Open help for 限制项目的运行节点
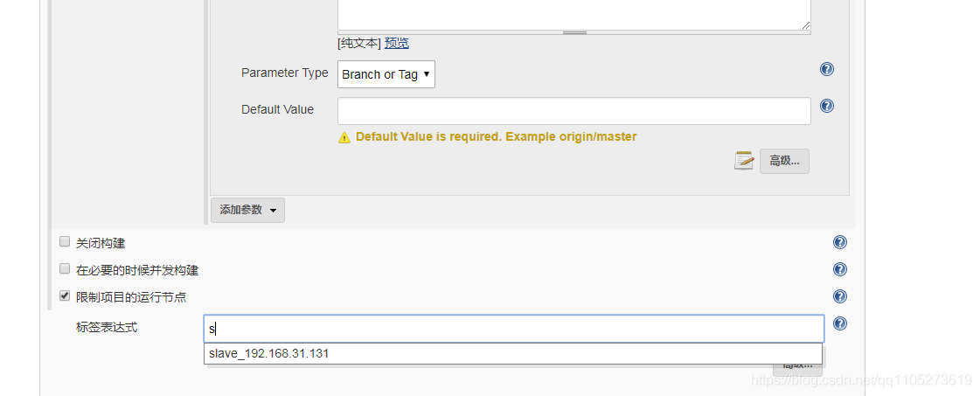Screen dimensions: 980x396 [840, 296]
